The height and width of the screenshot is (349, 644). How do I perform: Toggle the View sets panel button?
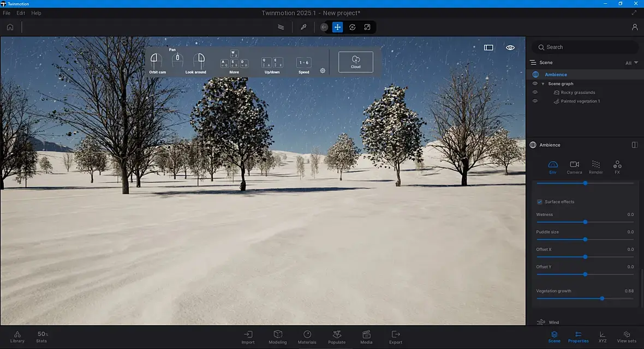click(627, 337)
